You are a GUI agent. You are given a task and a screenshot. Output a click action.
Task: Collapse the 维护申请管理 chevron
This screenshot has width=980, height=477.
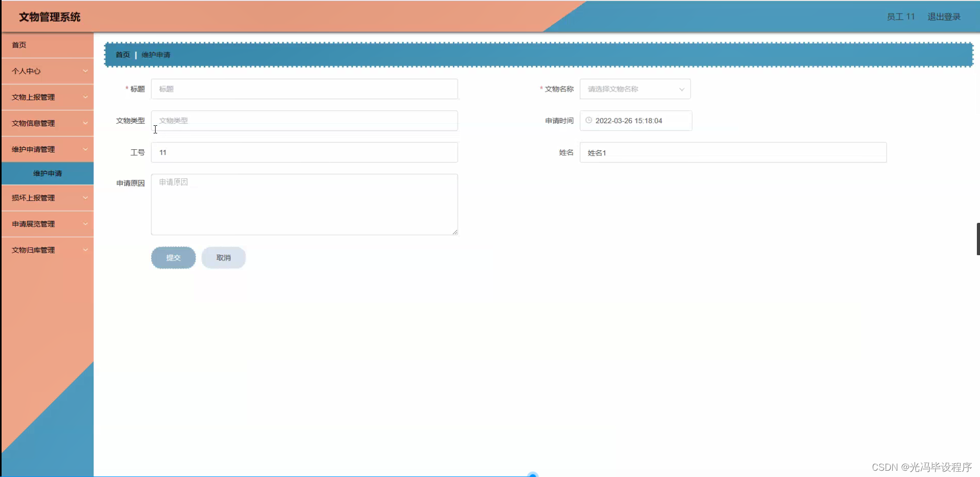(x=85, y=149)
